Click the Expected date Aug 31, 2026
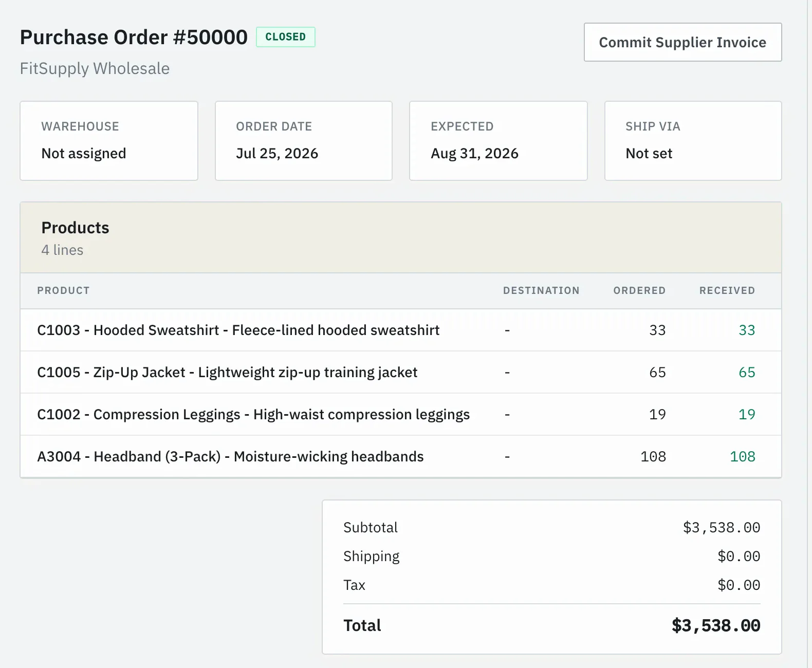812x668 pixels. click(474, 153)
